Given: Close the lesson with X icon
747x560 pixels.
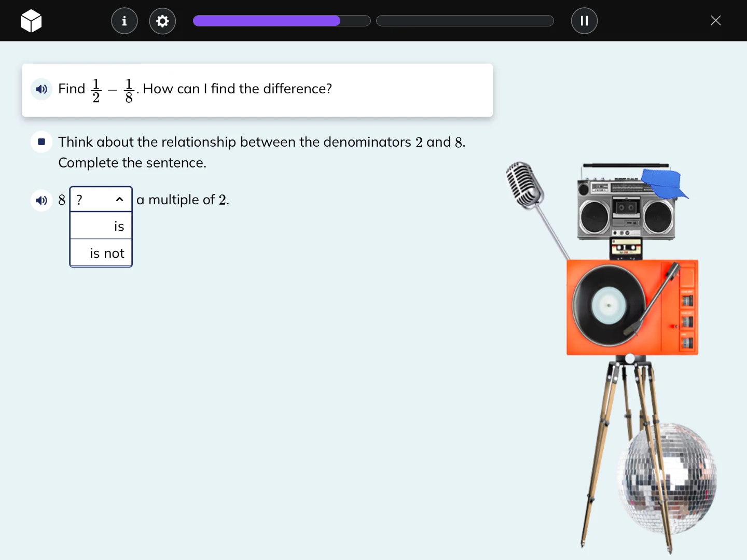Looking at the screenshot, I should pyautogui.click(x=715, y=21).
